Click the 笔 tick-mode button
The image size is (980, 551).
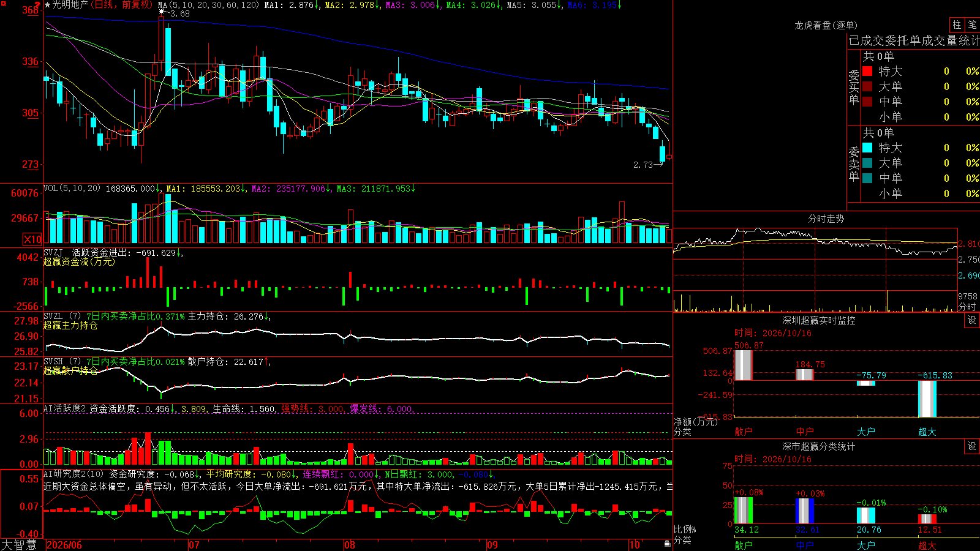972,24
